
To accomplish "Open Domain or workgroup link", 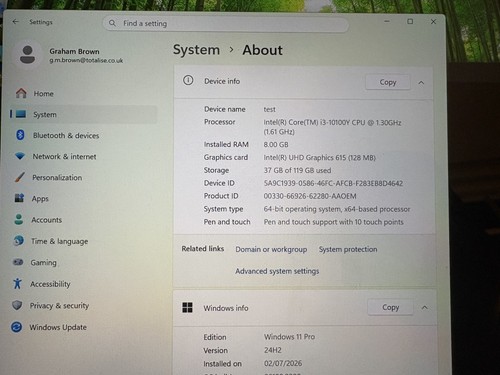I will pos(271,249).
